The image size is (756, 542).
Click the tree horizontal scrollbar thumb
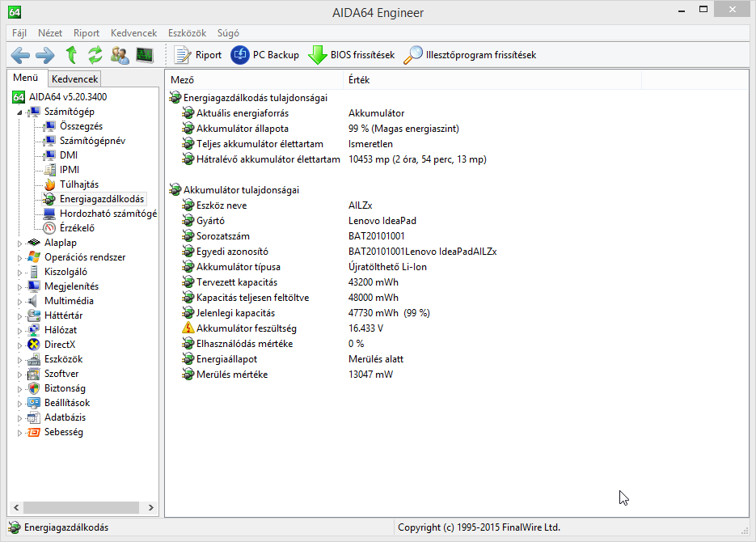point(81,507)
